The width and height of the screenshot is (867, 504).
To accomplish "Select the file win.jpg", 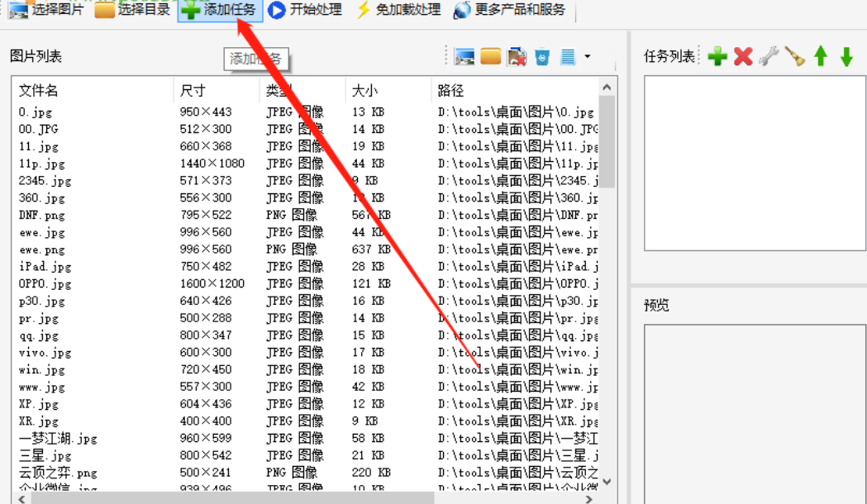I will (41, 369).
